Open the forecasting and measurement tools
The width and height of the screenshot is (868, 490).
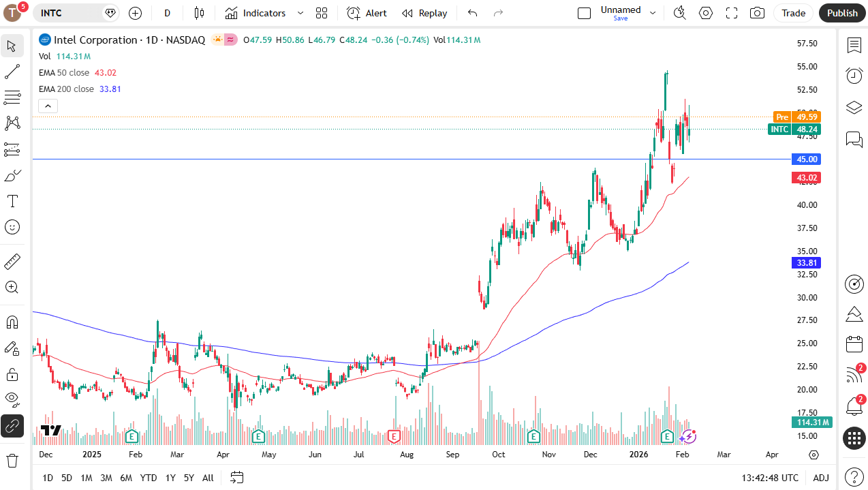[x=12, y=149]
